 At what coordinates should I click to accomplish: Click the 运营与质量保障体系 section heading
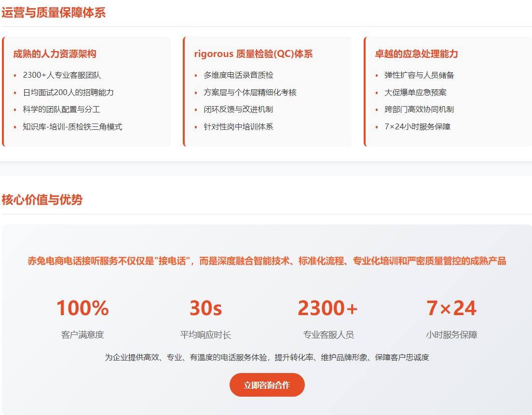(54, 13)
